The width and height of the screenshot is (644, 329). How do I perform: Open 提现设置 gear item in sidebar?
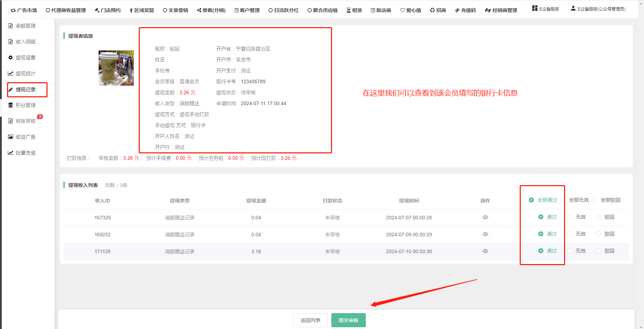click(x=25, y=57)
